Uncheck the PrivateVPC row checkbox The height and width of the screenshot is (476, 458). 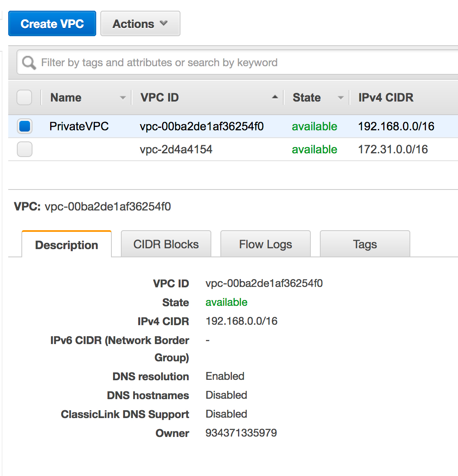(24, 126)
